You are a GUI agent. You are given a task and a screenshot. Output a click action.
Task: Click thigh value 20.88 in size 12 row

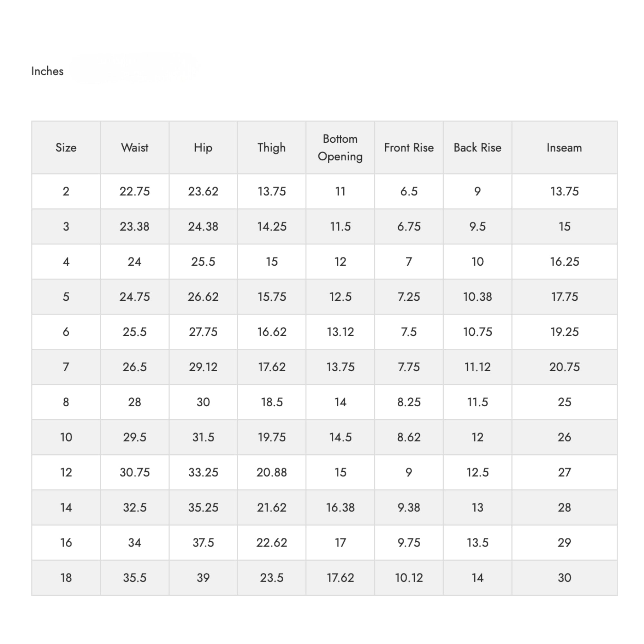click(271, 472)
